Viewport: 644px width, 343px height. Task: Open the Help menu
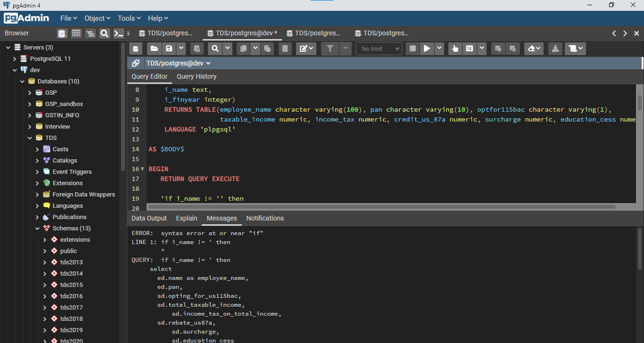coord(158,18)
